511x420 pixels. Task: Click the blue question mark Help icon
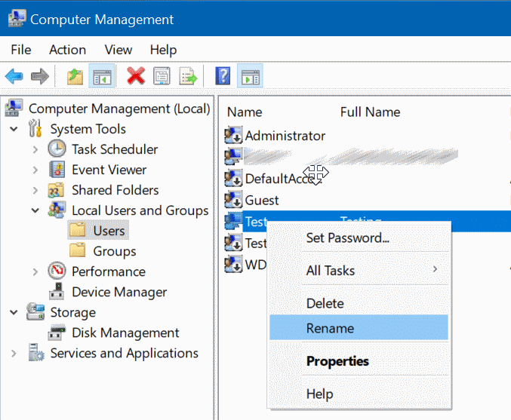click(223, 76)
